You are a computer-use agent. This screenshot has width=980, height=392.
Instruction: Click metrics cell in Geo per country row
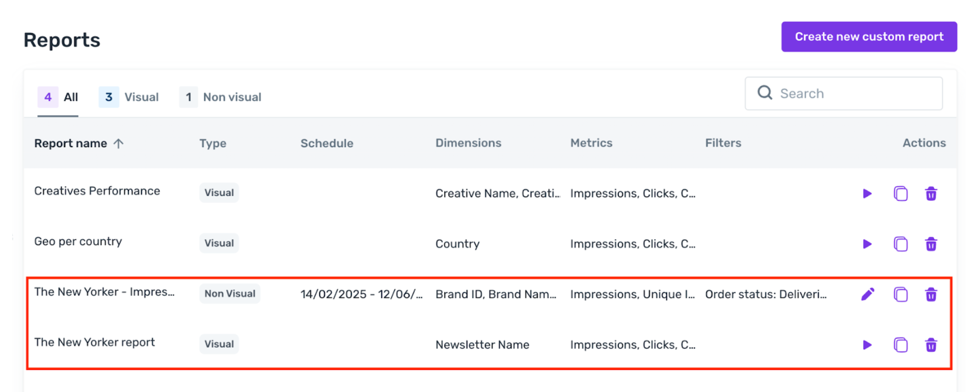[x=633, y=244]
